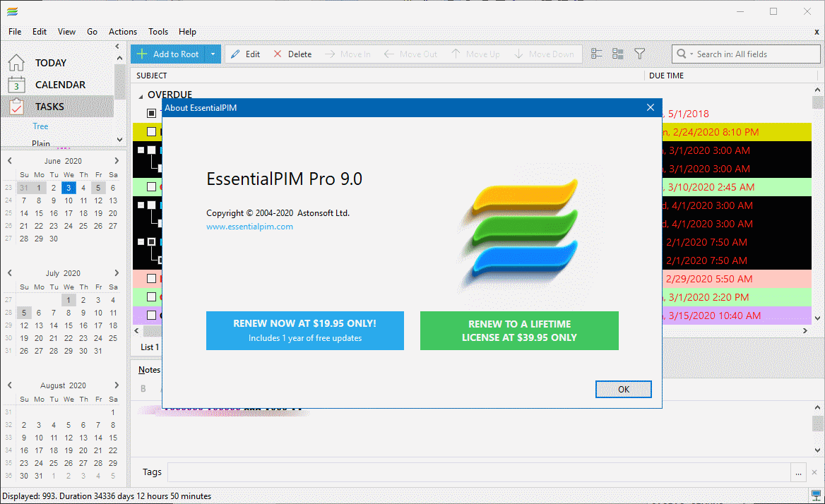Click the Add to Root plus icon
The image size is (825, 504).
pos(141,54)
